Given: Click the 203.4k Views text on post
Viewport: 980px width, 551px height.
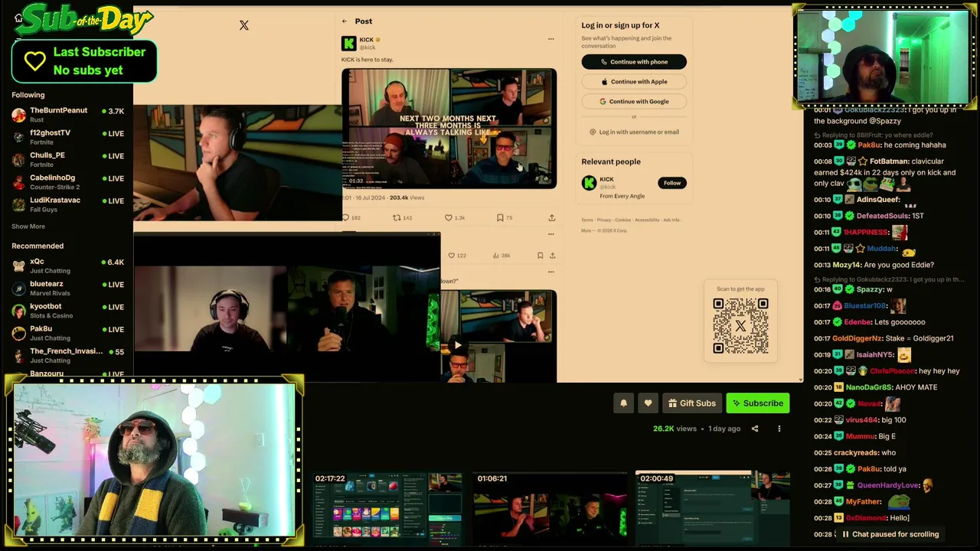Looking at the screenshot, I should tap(407, 197).
